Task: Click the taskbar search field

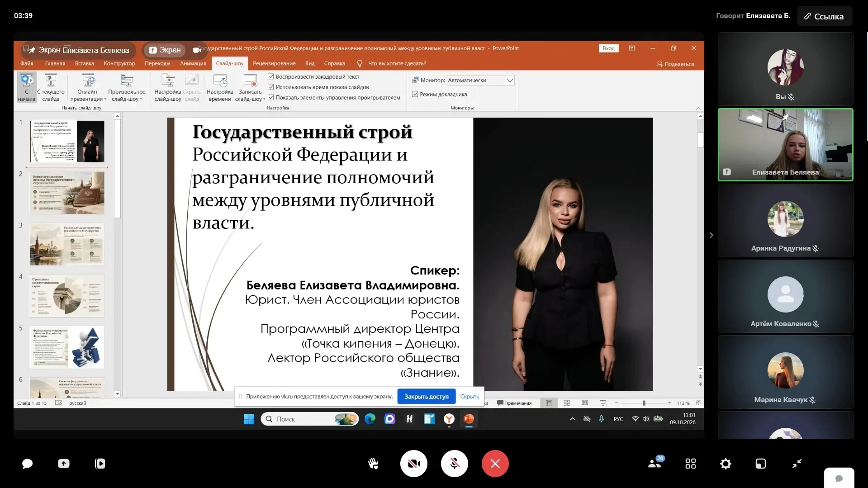Action: coord(310,419)
